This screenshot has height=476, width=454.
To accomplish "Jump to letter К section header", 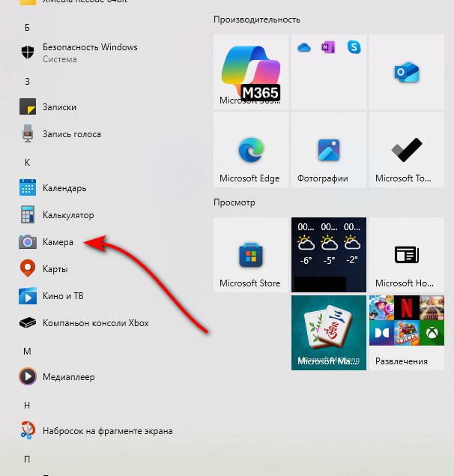I will point(27,163).
